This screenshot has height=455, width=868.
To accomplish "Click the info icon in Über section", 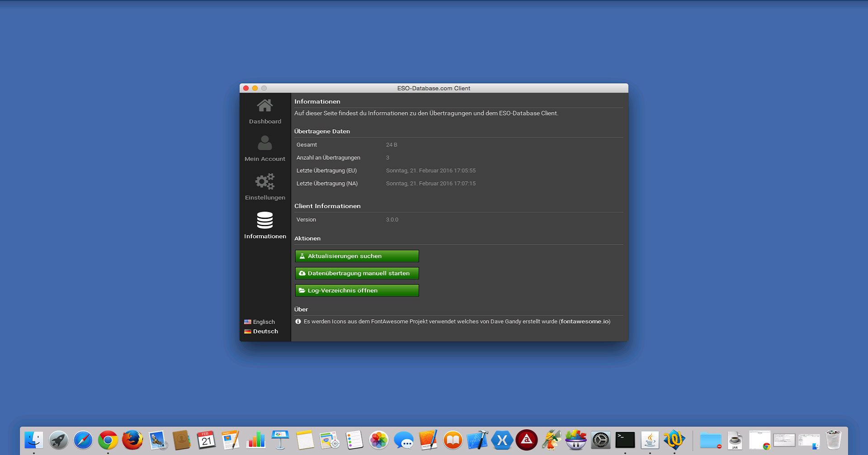I will 298,322.
